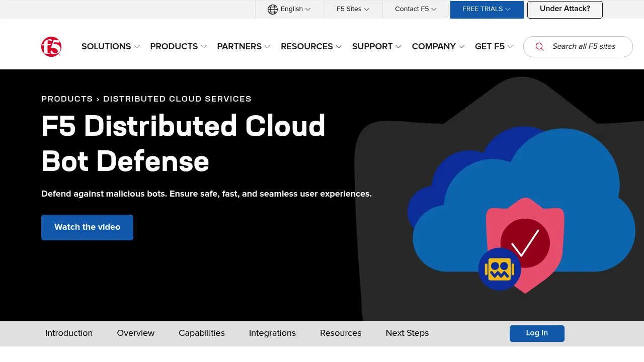Open the English language dropdown
The height and width of the screenshot is (362, 644).
pyautogui.click(x=290, y=9)
